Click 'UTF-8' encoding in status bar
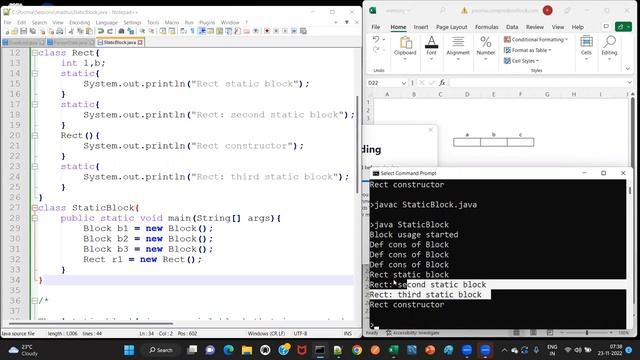The width and height of the screenshot is (640, 360). pyautogui.click(x=300, y=333)
